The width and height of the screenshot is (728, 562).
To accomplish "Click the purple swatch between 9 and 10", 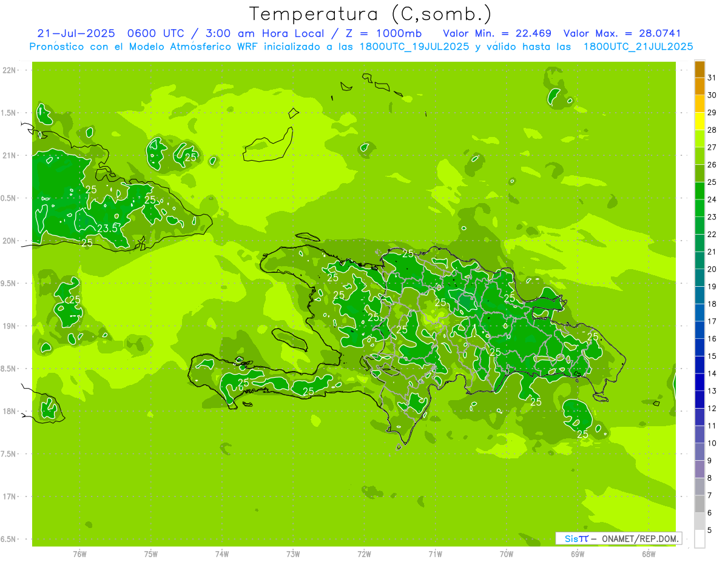I will (699, 452).
